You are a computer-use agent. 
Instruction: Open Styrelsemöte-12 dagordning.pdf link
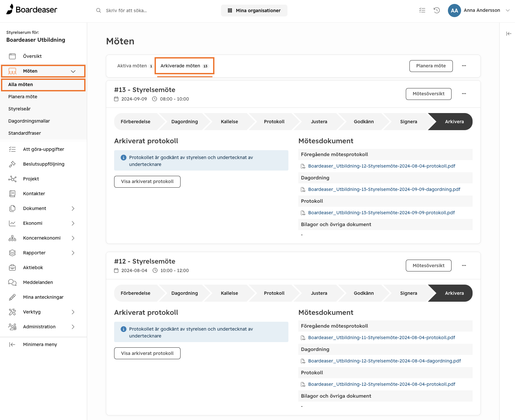(384, 361)
